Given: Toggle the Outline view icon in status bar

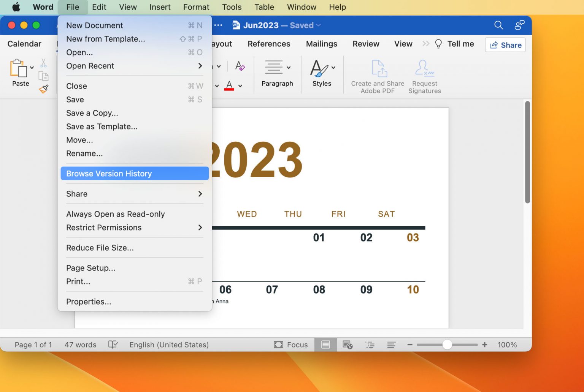Looking at the screenshot, I should 370,345.
